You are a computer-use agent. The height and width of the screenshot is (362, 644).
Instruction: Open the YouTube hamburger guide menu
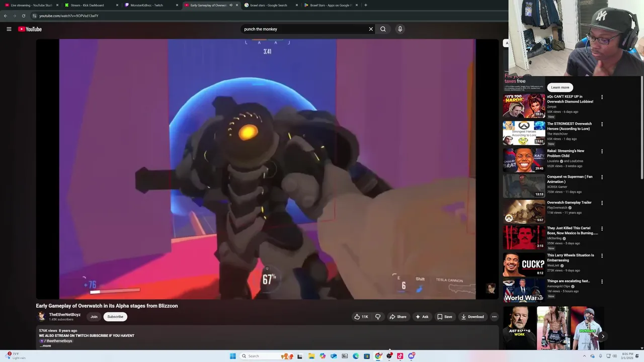9,29
